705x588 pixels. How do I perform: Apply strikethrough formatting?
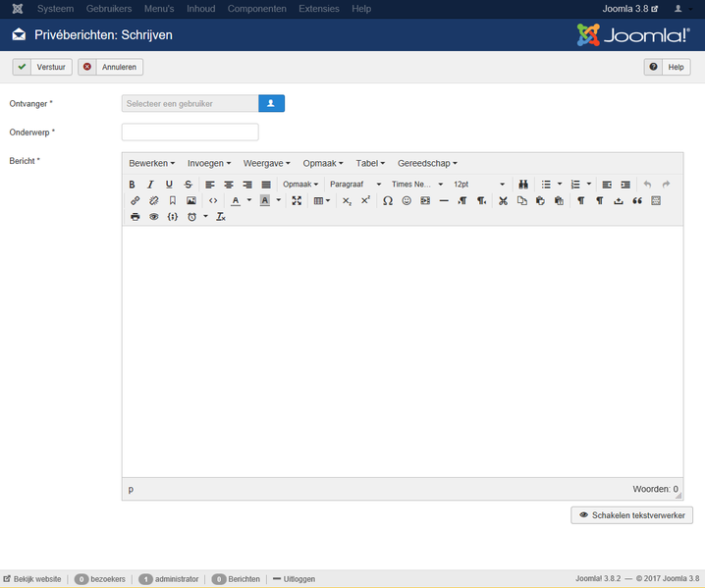188,185
